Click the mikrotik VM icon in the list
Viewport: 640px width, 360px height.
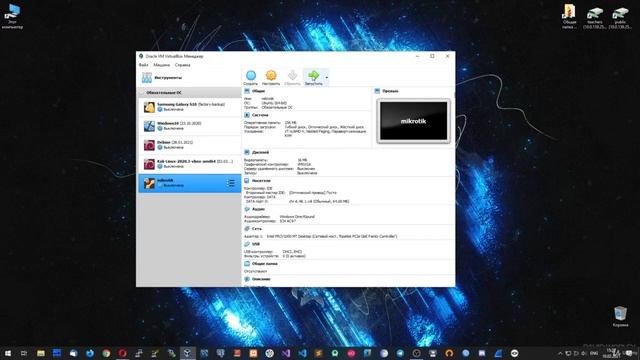(x=149, y=183)
